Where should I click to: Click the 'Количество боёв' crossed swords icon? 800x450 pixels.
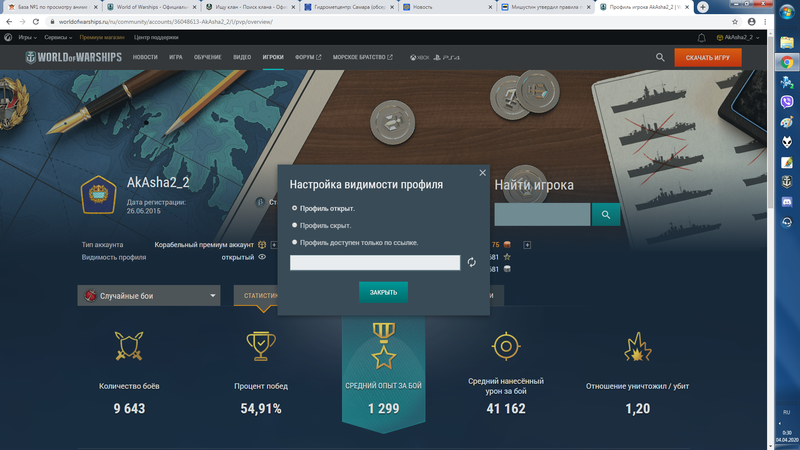pyautogui.click(x=129, y=346)
